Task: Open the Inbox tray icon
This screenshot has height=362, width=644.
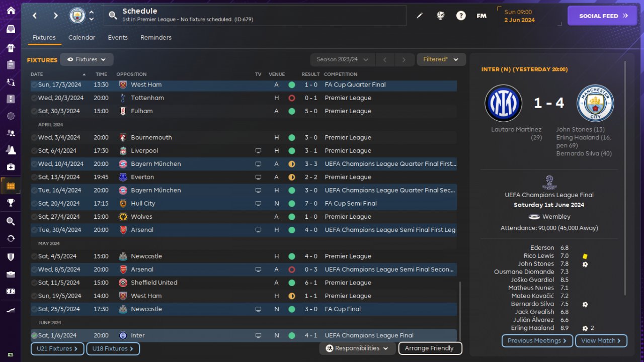Action: pyautogui.click(x=11, y=29)
